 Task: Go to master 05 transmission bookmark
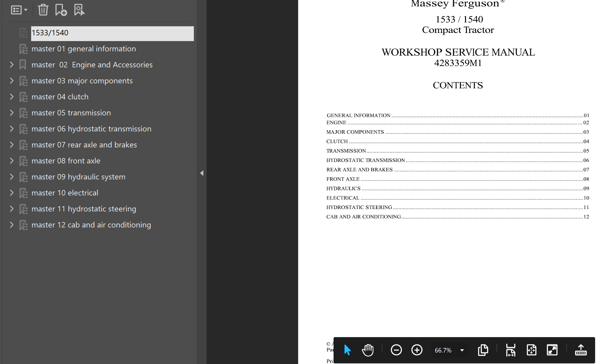coord(71,113)
